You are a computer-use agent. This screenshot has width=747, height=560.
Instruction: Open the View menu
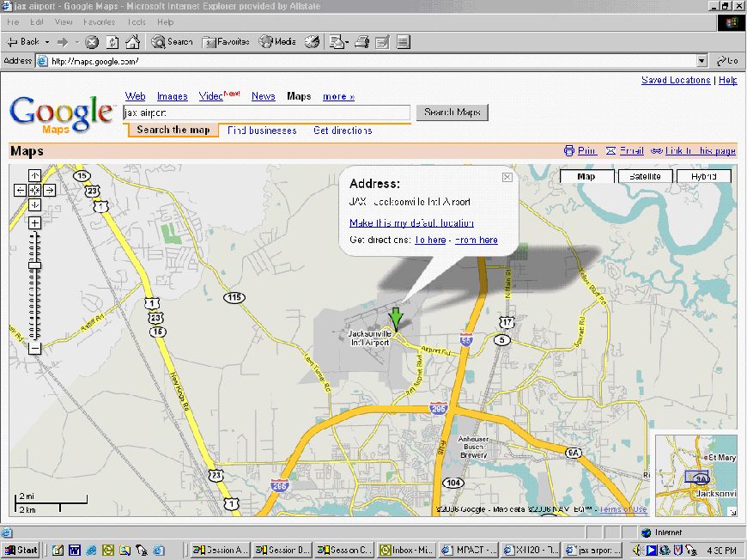click(64, 22)
